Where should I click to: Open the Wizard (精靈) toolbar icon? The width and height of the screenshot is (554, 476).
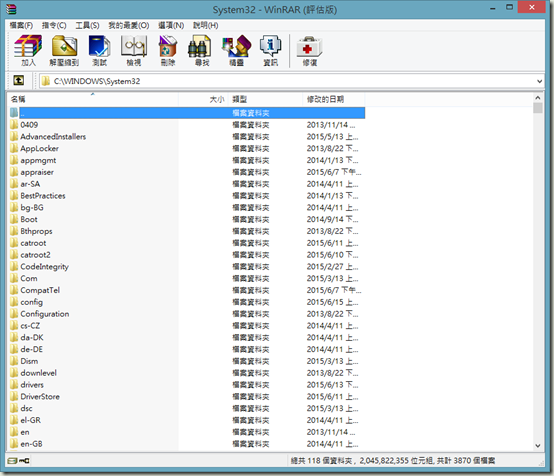click(236, 46)
